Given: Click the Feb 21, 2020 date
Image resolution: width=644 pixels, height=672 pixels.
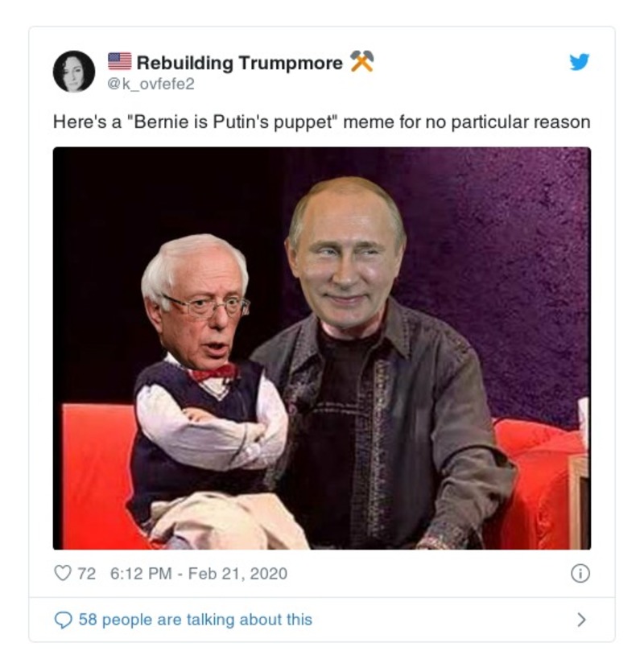Looking at the screenshot, I should tap(237, 574).
